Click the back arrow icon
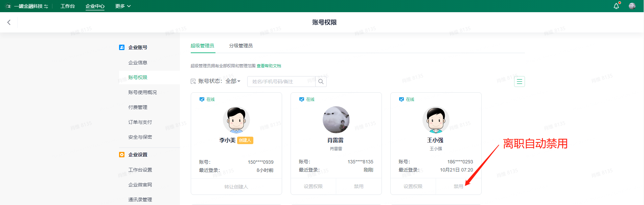Image resolution: width=644 pixels, height=205 pixels. [x=9, y=22]
